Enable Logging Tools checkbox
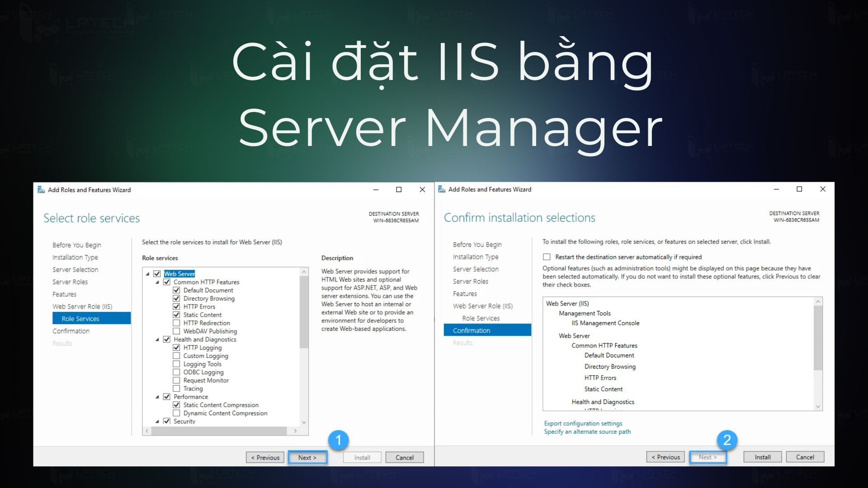This screenshot has width=868, height=488. point(177,364)
